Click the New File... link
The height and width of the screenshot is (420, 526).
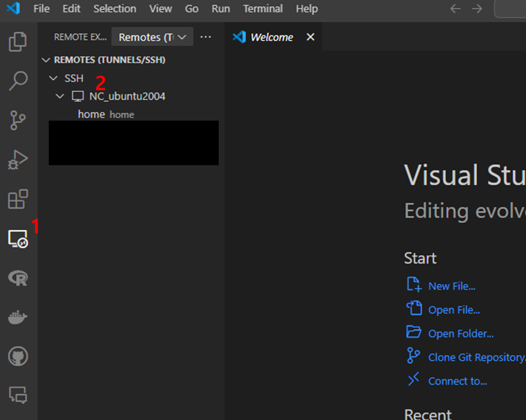(452, 286)
